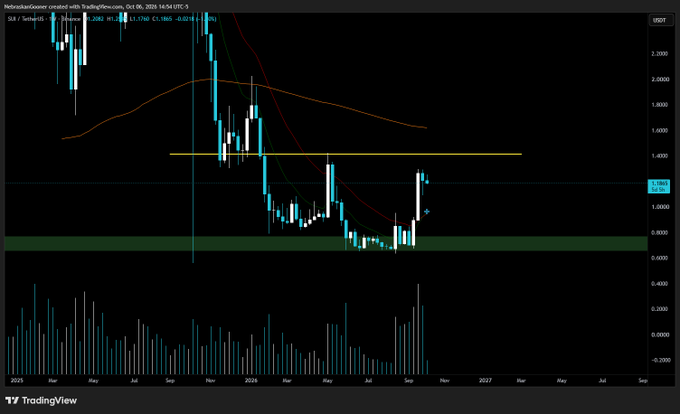Image resolution: width=680 pixels, height=414 pixels.
Task: Click the 0.8000 price axis label
Action: 660,233
